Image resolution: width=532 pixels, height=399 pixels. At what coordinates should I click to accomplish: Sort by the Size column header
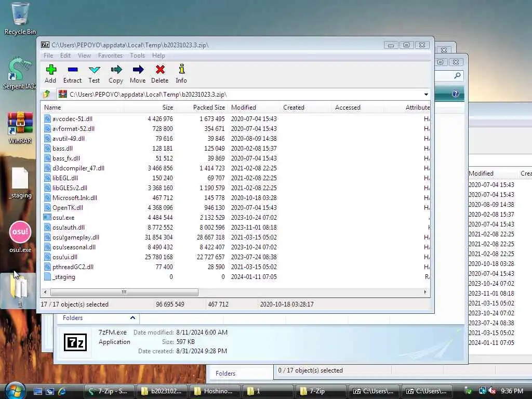pos(150,107)
